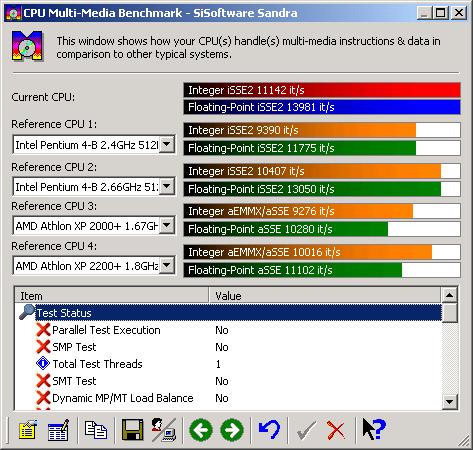Go forward with the green right arrow
This screenshot has width=473, height=450.
[x=232, y=430]
